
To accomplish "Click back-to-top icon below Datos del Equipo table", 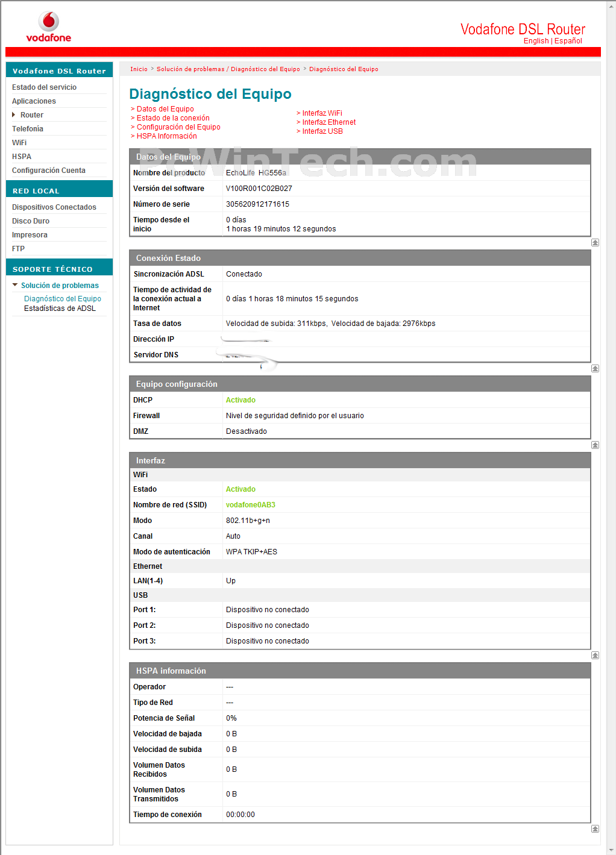I will [595, 243].
